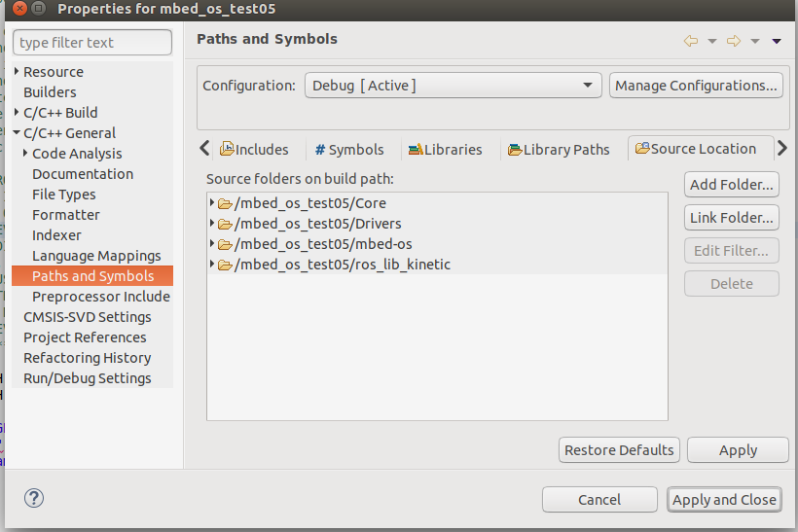This screenshot has width=798, height=532.
Task: Click the Manage Configurations button
Action: [696, 86]
